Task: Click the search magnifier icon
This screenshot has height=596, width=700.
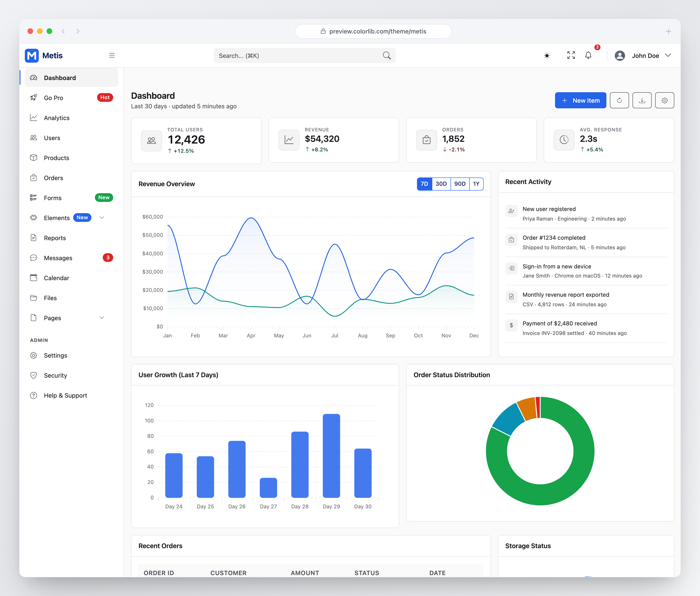Action: [x=387, y=55]
